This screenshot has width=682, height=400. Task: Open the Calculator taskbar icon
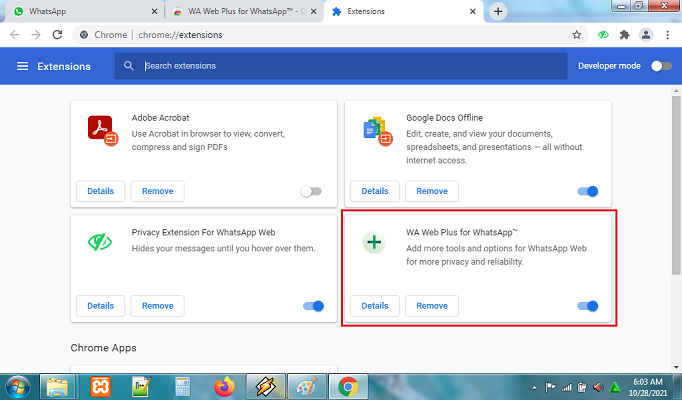(x=183, y=387)
